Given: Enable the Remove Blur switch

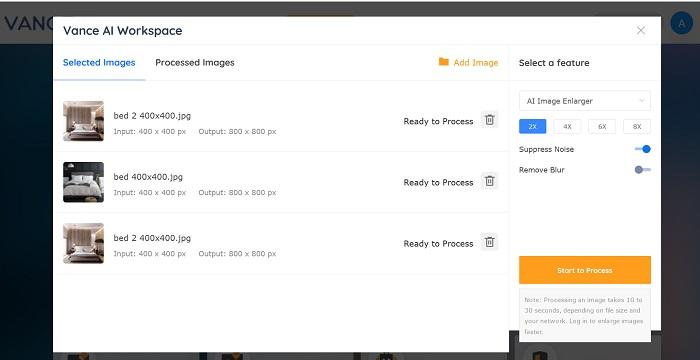Looking at the screenshot, I should tap(642, 170).
